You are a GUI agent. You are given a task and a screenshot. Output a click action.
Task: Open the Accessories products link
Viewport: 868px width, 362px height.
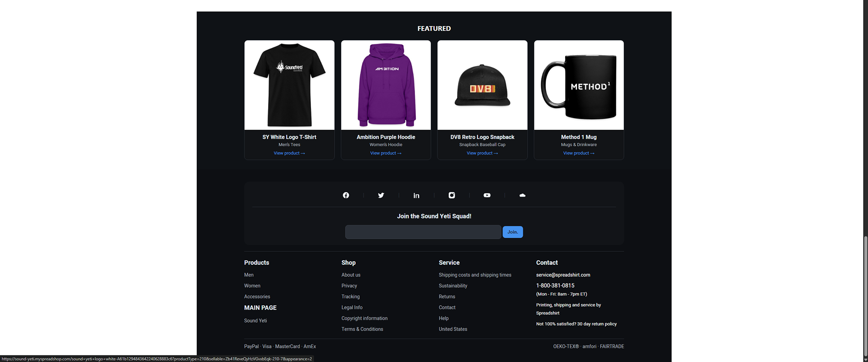[257, 296]
